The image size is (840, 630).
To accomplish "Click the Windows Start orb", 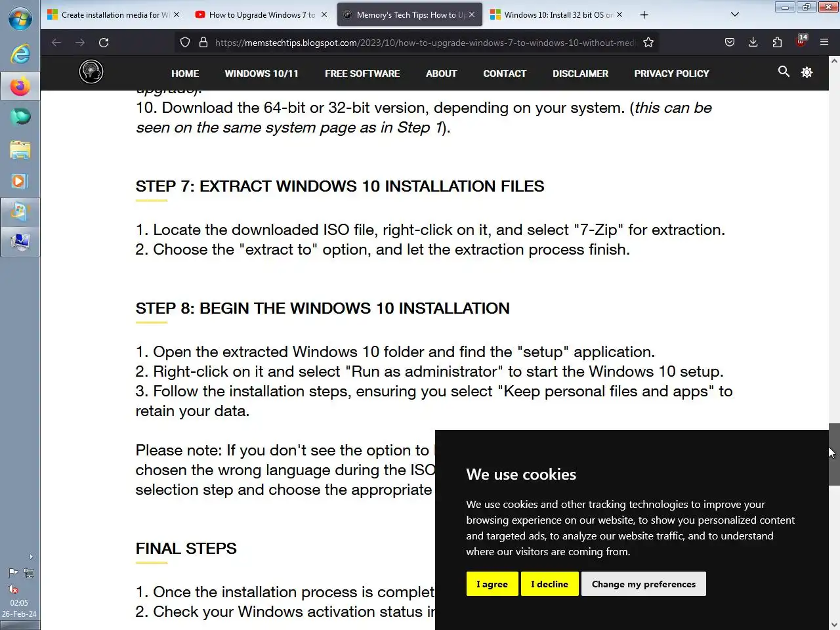I will (20, 18).
